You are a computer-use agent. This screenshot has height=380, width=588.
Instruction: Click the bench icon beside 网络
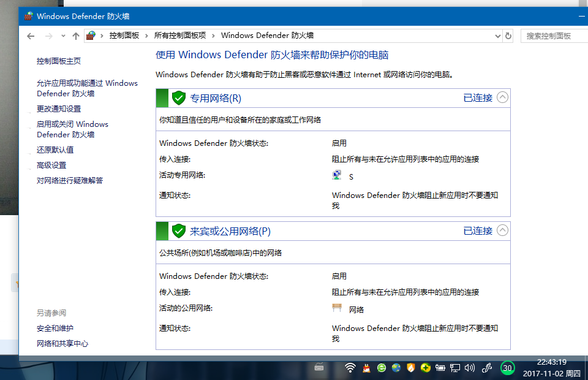click(x=337, y=308)
